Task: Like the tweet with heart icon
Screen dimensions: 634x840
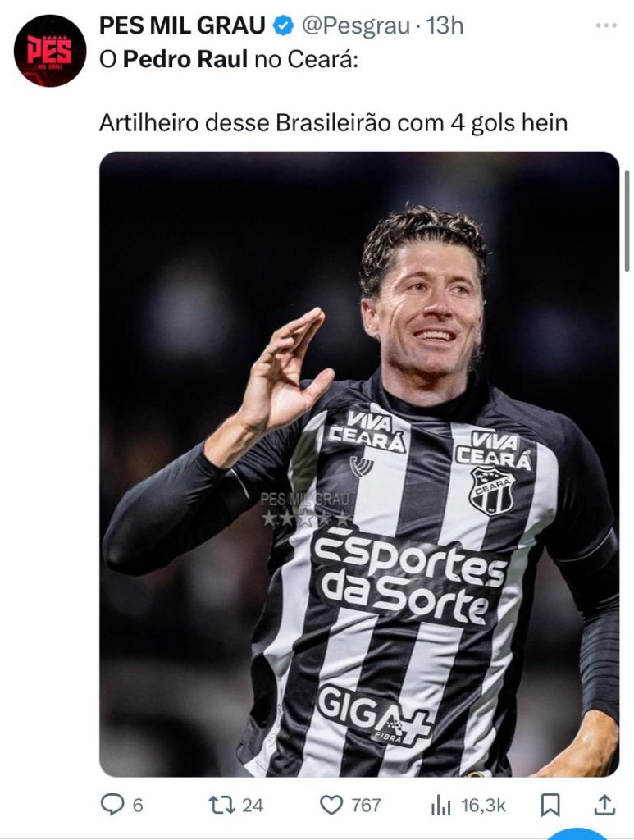Action: [x=331, y=805]
